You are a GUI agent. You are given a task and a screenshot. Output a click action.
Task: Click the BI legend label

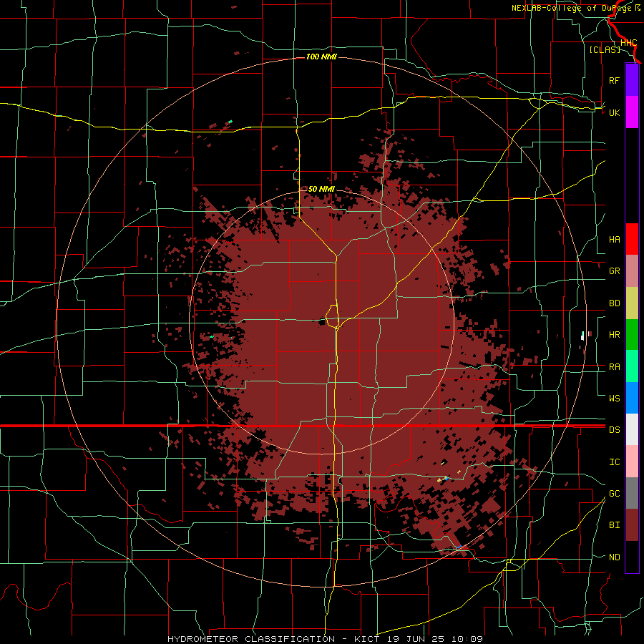614,525
